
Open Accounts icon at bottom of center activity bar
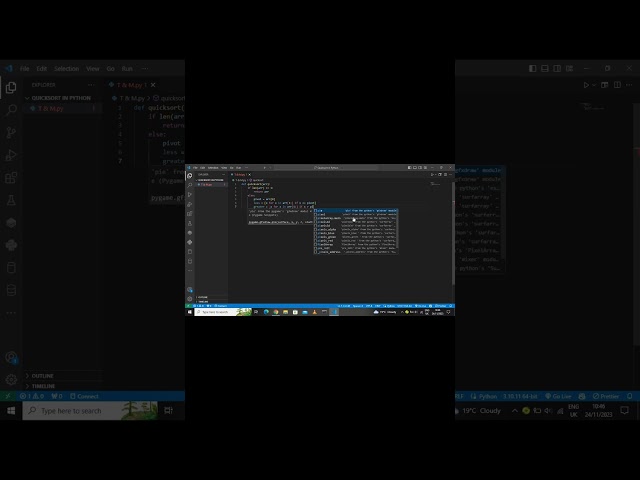190,289
